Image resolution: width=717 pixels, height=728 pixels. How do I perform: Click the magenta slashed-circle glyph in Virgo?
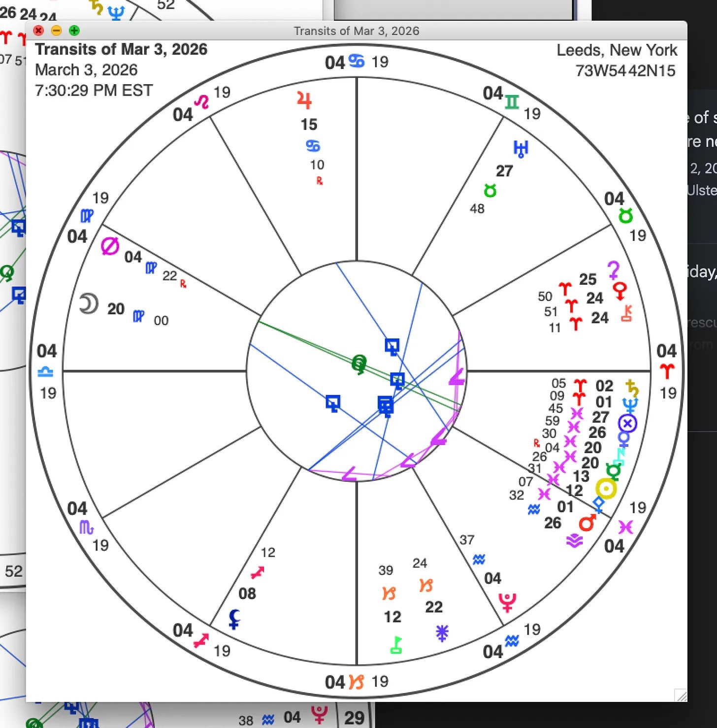click(110, 246)
